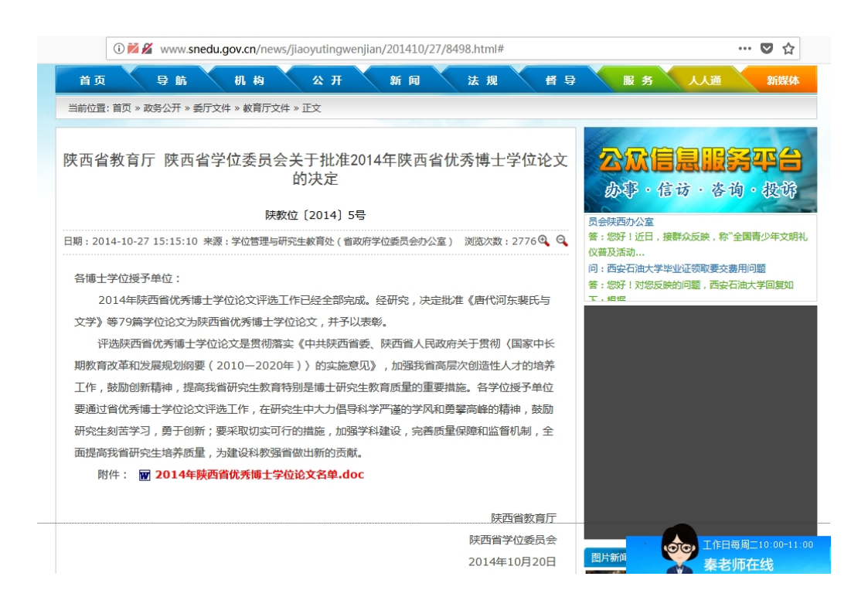Image resolution: width=868 pixels, height=614 pixels.
Task: Click the signature 陕西省学位委员会
Action: click(x=512, y=540)
